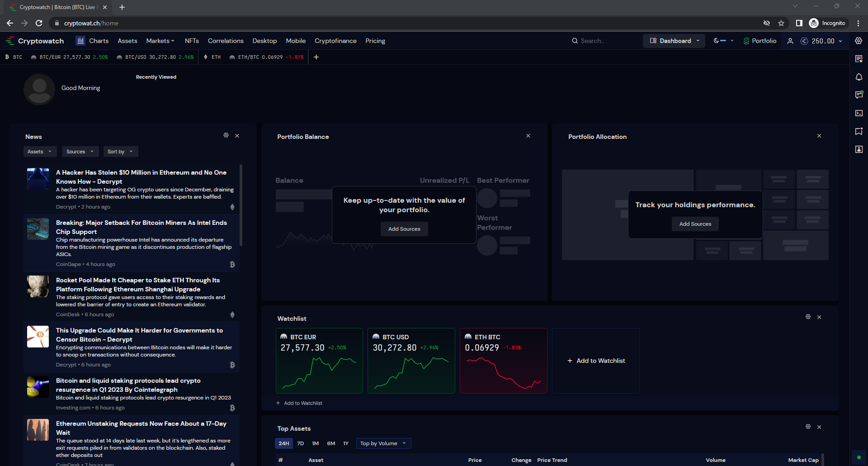The width and height of the screenshot is (868, 466).
Task: Expand the Markets menu
Action: (x=160, y=41)
